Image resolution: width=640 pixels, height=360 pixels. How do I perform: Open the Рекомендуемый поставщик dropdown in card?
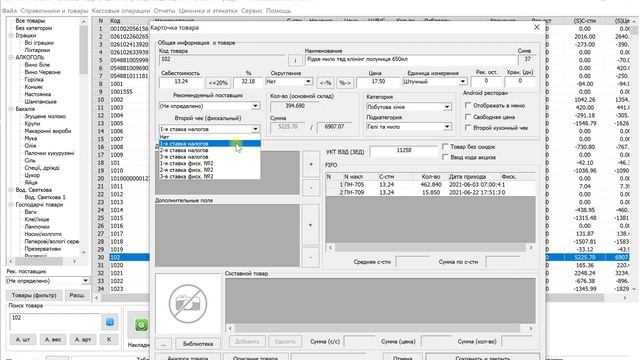pos(255,106)
